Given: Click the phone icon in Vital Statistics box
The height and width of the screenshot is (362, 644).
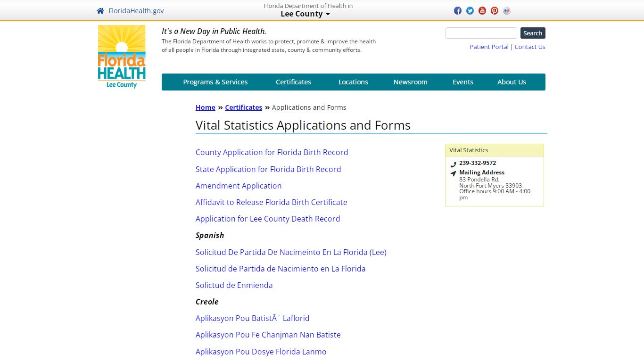Looking at the screenshot, I should pyautogui.click(x=453, y=165).
